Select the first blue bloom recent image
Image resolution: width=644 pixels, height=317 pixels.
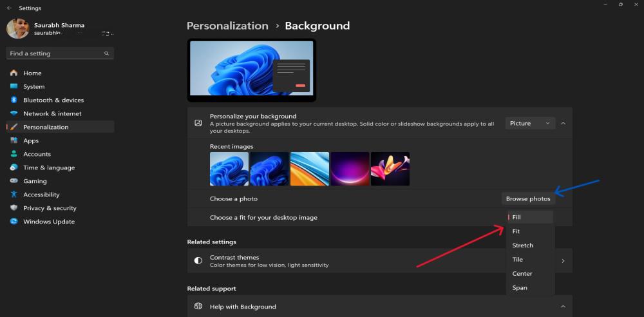[x=229, y=169]
